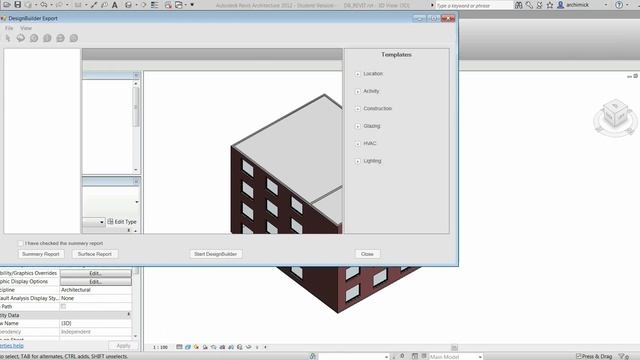The height and width of the screenshot is (360, 640).
Task: Expand the Location template node
Action: (x=358, y=74)
